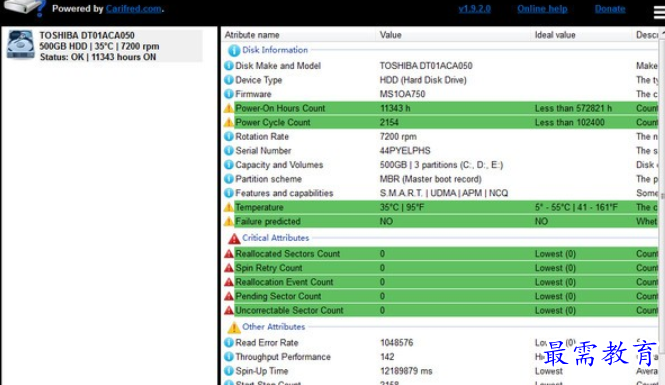The image size is (665, 385).
Task: Click info icon beside Spin-Up Time
Action: point(229,371)
